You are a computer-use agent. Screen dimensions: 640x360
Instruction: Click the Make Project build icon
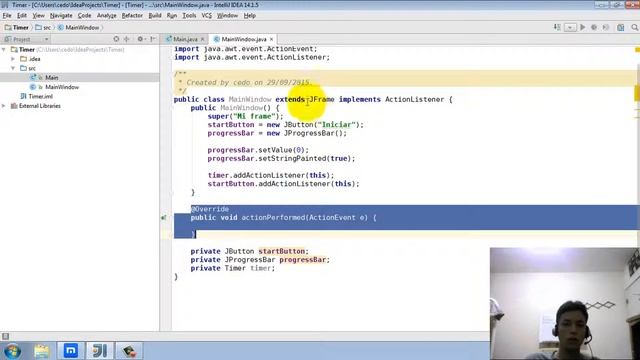[x=557, y=27]
